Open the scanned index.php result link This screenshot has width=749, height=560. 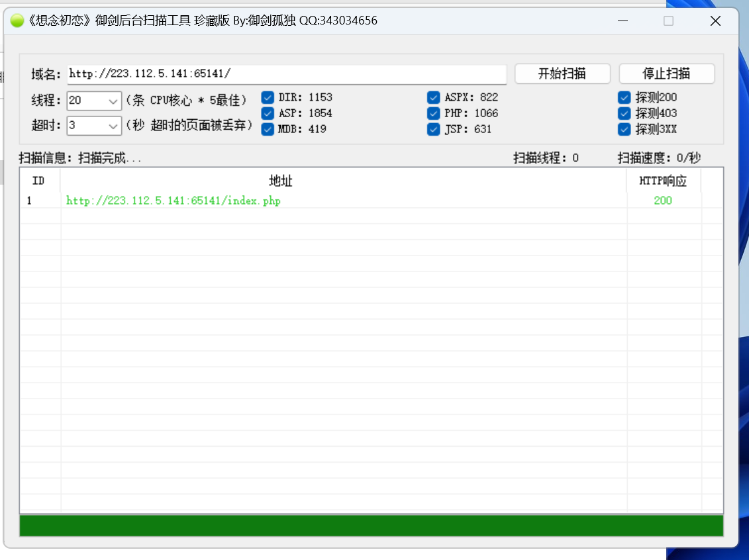tap(174, 201)
